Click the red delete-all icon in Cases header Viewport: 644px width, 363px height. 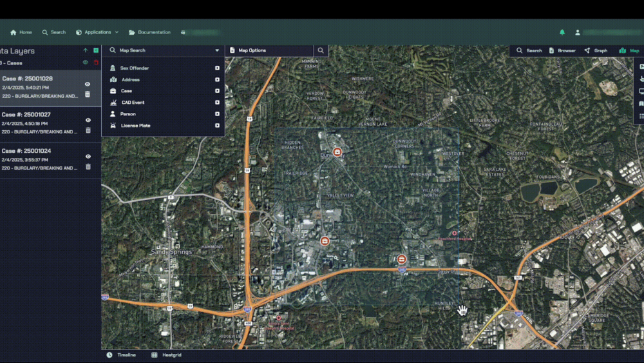[96, 63]
